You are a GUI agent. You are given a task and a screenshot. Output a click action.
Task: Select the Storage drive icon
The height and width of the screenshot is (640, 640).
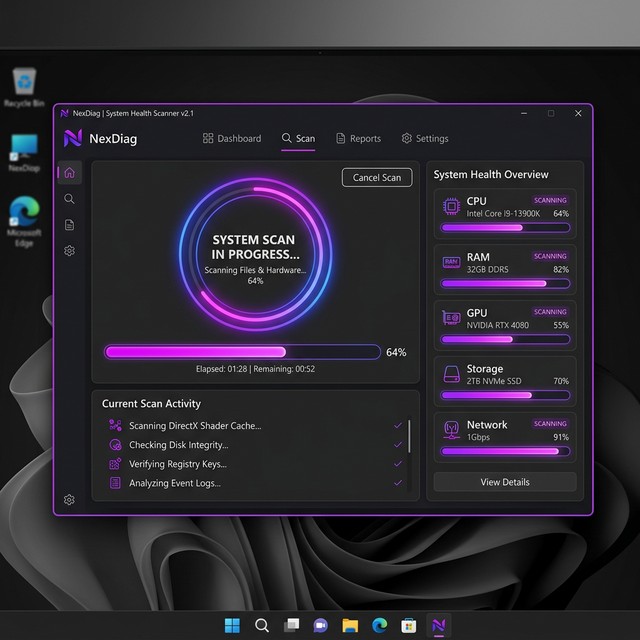coord(450,374)
